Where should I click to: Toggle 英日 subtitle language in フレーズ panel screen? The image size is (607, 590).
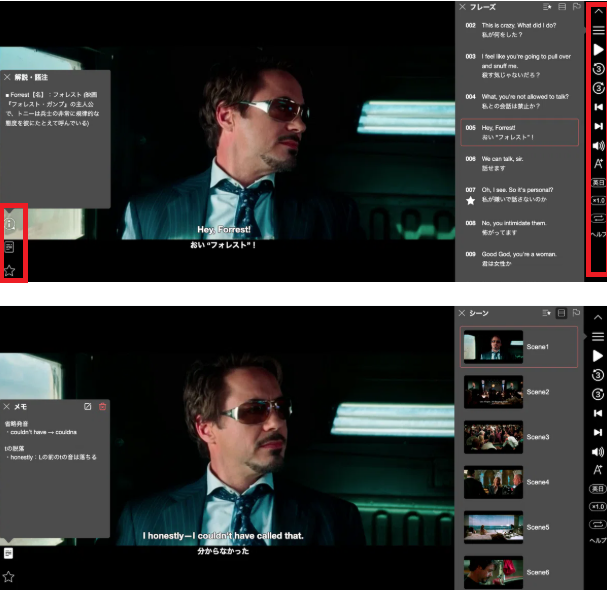tap(598, 182)
